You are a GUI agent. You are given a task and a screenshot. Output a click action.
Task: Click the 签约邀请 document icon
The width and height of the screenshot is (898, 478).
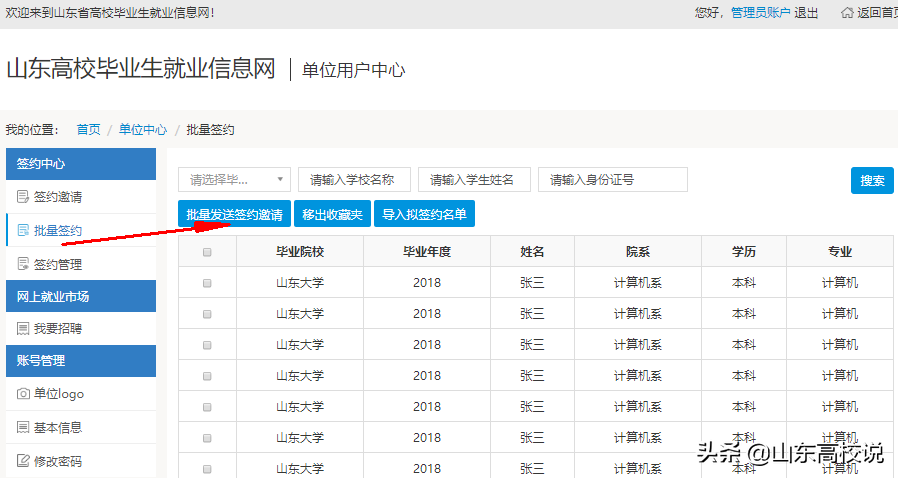[x=23, y=197]
